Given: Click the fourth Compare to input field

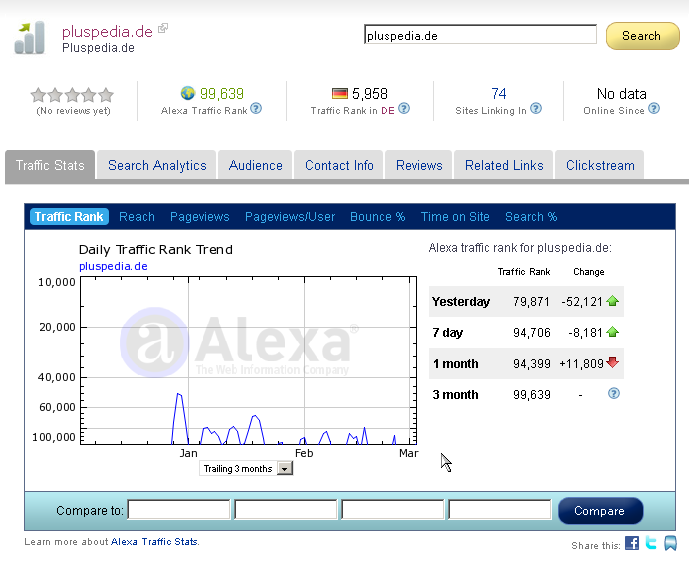Looking at the screenshot, I should pyautogui.click(x=500, y=510).
